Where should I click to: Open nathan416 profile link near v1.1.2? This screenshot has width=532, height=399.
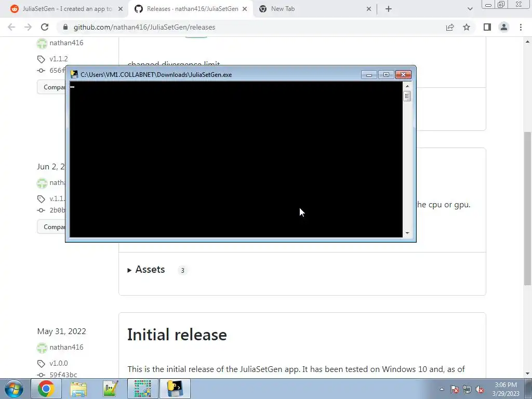tap(66, 43)
